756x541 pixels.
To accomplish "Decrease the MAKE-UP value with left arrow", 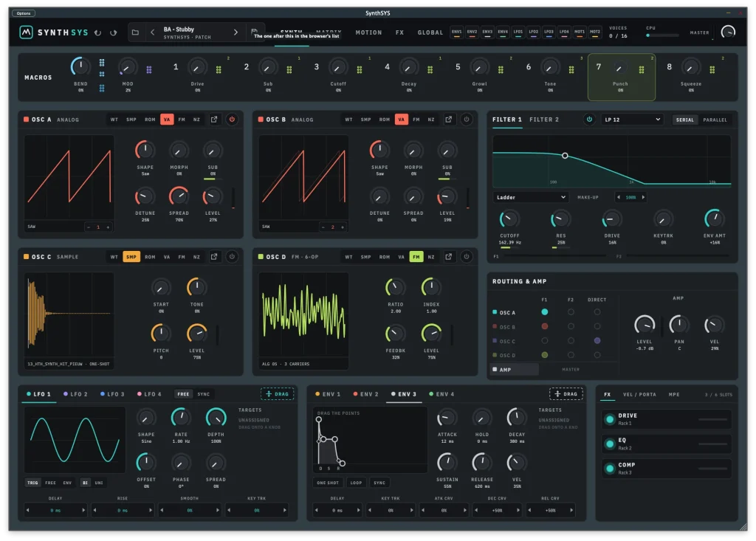I will [619, 197].
